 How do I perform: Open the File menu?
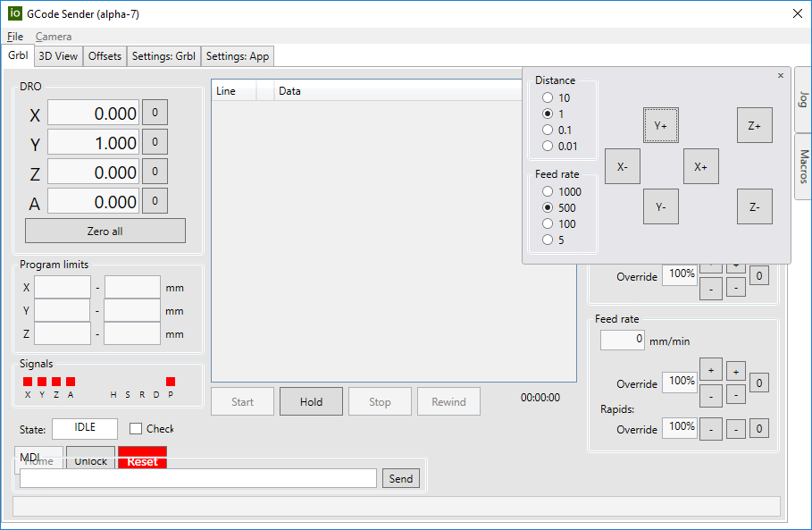[15, 37]
